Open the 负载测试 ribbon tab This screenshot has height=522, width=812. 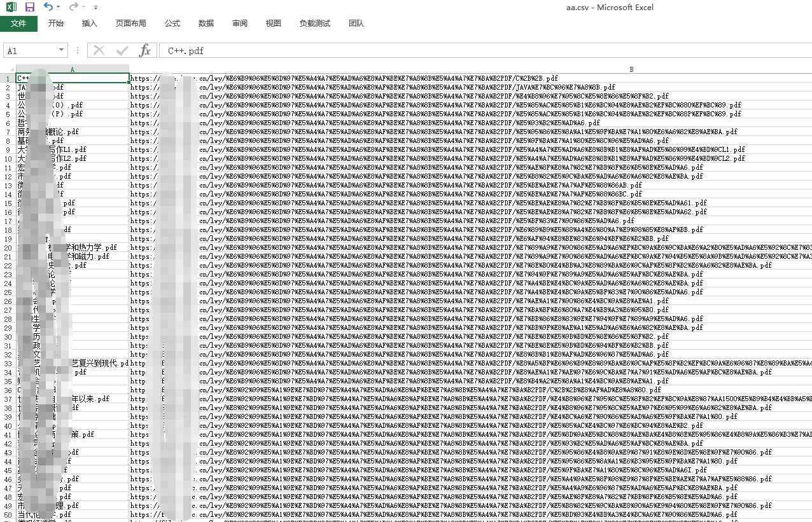(314, 24)
